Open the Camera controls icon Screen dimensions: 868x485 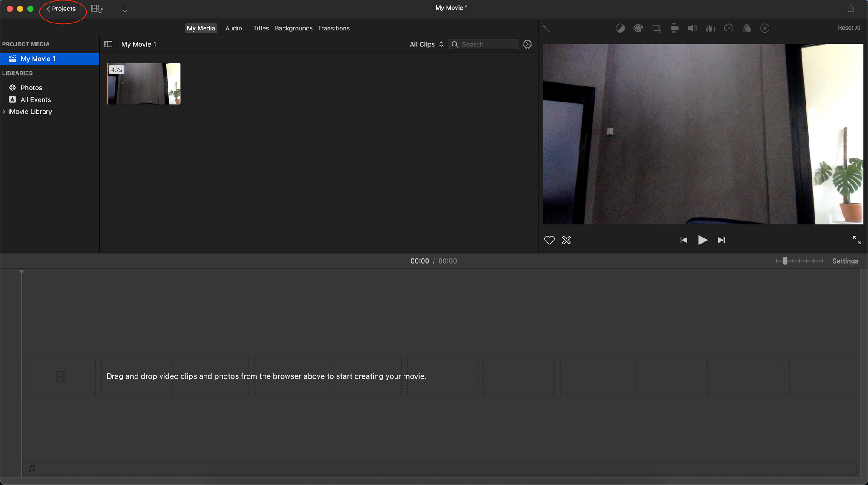pos(674,28)
